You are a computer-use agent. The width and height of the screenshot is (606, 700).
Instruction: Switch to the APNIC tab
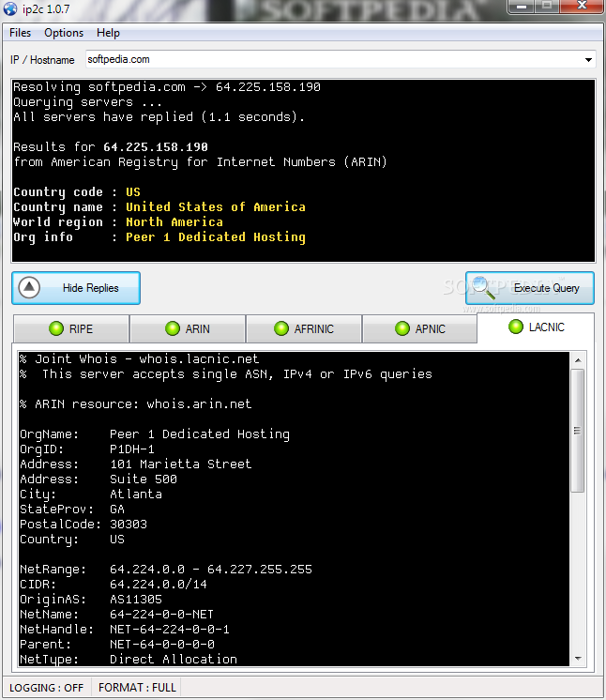420,329
